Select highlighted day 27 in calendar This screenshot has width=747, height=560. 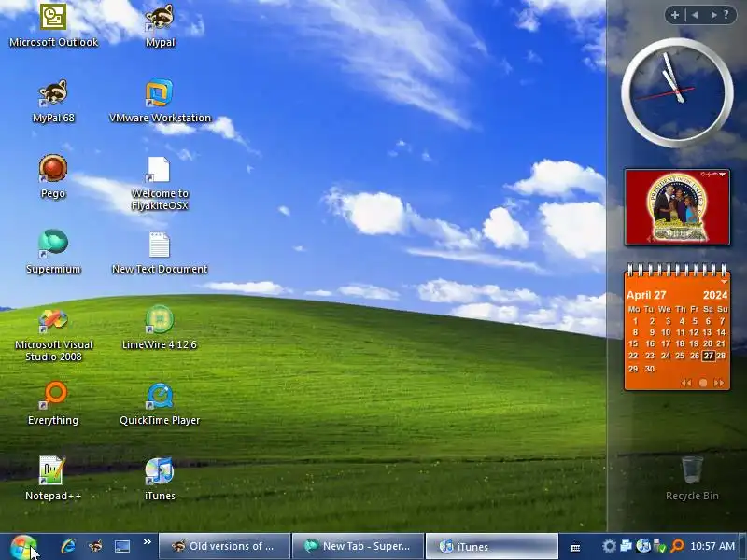(709, 356)
